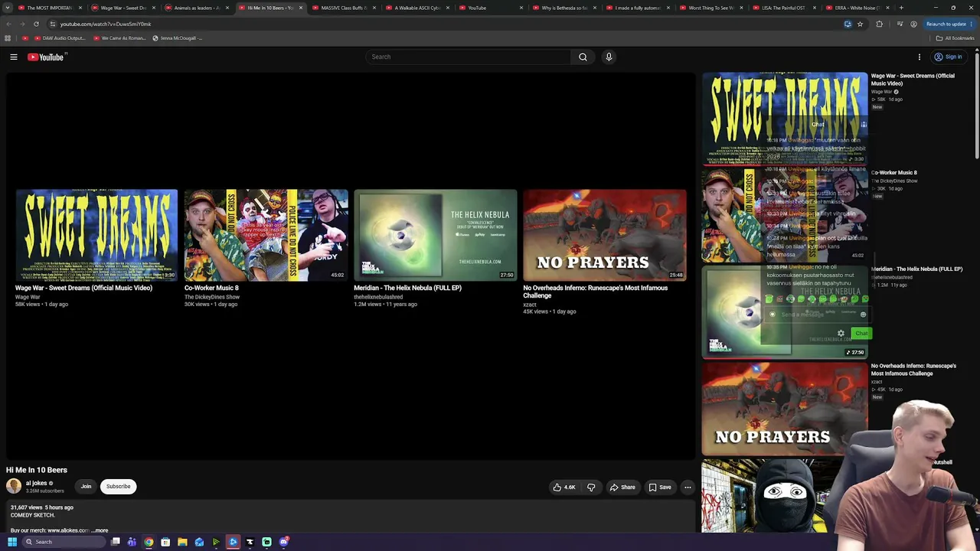Viewport: 980px width, 551px height.
Task: Open sidebar title Co-Worker Music 8
Action: click(893, 173)
